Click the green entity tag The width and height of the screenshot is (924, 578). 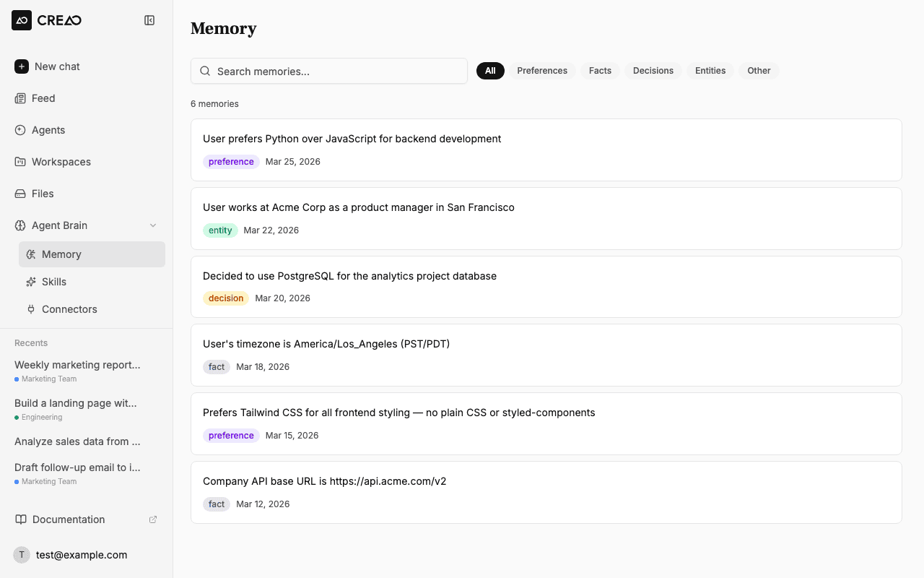(x=220, y=230)
